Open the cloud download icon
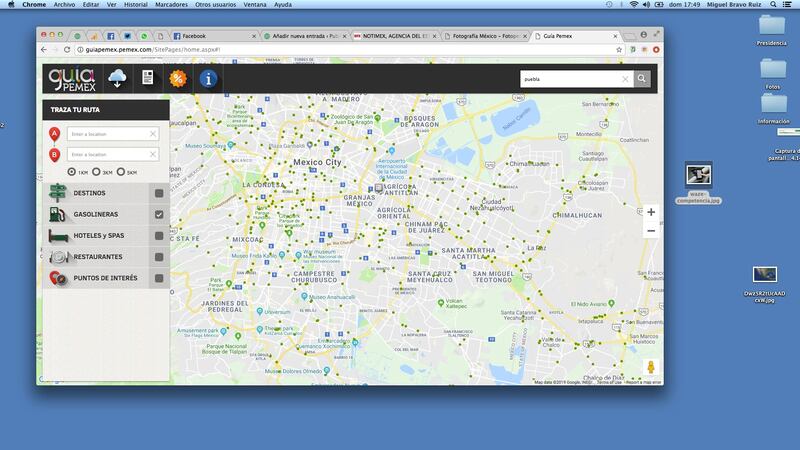Viewport: 800px width, 450px height. click(x=117, y=79)
